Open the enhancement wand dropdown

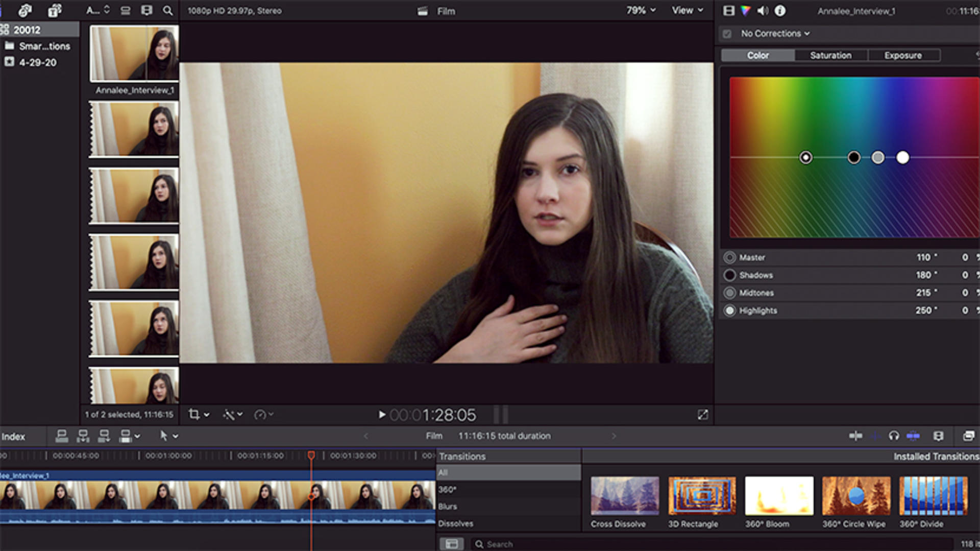[233, 415]
